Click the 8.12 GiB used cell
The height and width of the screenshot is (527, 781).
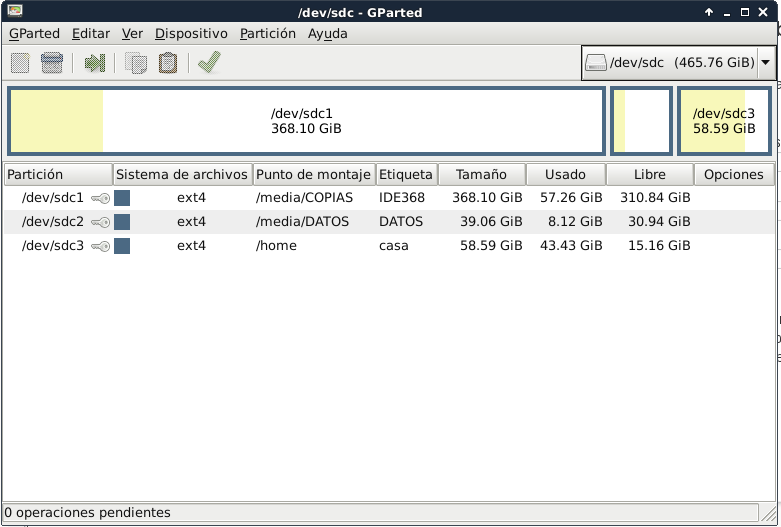[x=575, y=222]
